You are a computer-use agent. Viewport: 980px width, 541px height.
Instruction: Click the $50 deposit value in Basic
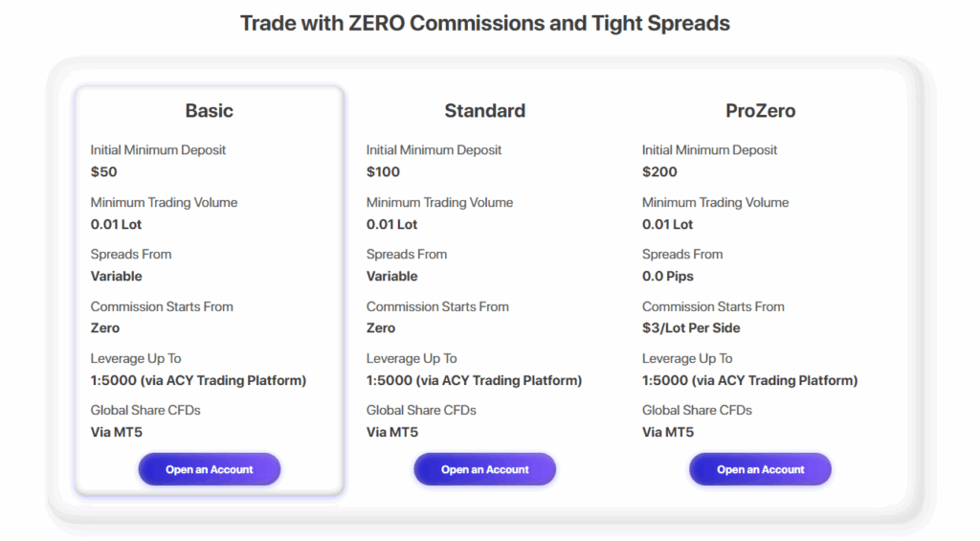tap(103, 172)
